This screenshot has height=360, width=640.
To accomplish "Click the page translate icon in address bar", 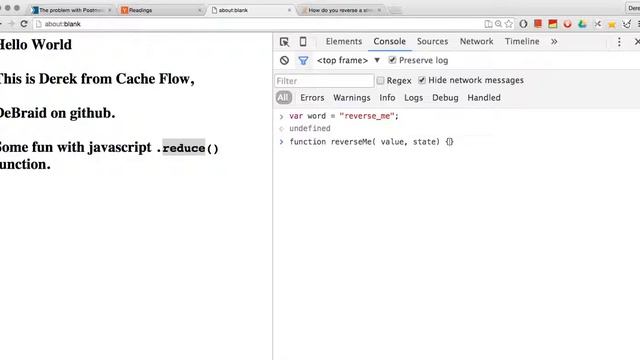I will pos(488,24).
